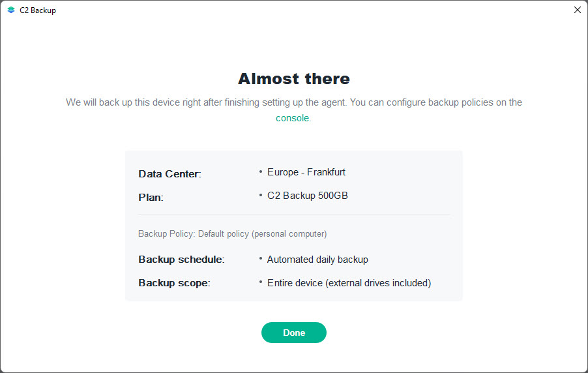This screenshot has height=373, width=588.
Task: Click the bullet before 'Europe - Frankfurt'
Action: [261, 172]
